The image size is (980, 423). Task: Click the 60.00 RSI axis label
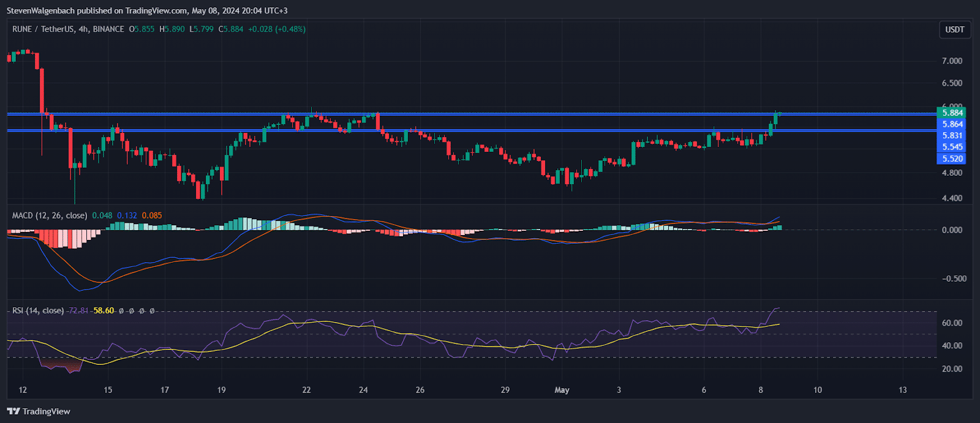pos(952,323)
